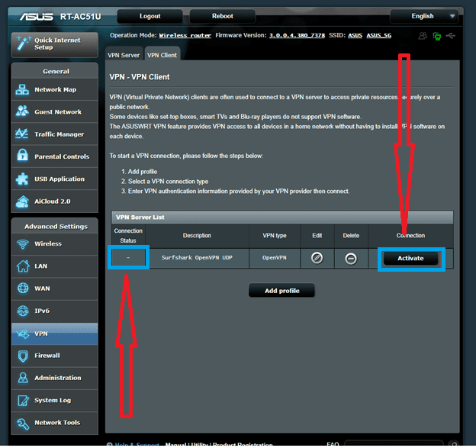Viewport: 476px width, 448px height.
Task: Click the Traffic Manager graph icon
Action: tap(22, 134)
